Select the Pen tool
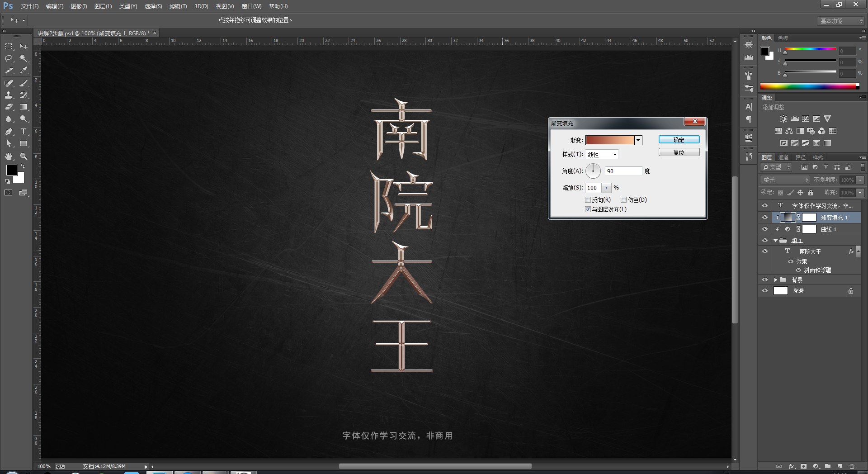The width and height of the screenshot is (868, 474). [9, 132]
